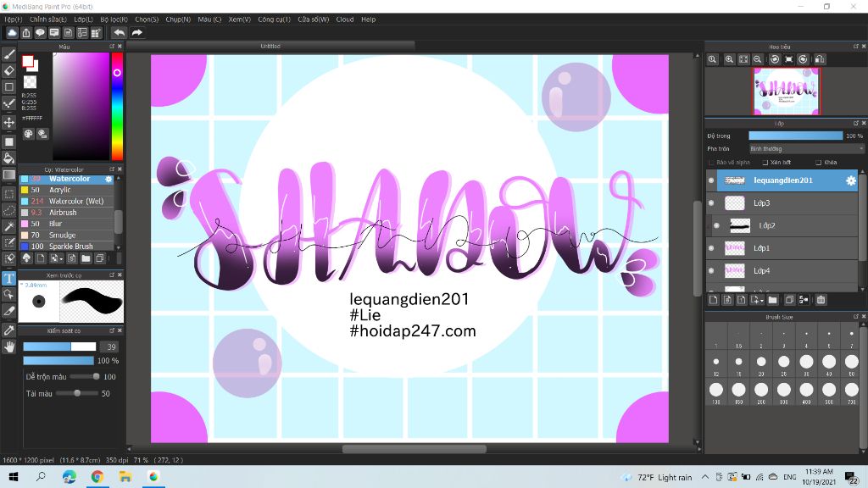Create new layer icon in layer panel
Image resolution: width=868 pixels, height=488 pixels.
[713, 300]
